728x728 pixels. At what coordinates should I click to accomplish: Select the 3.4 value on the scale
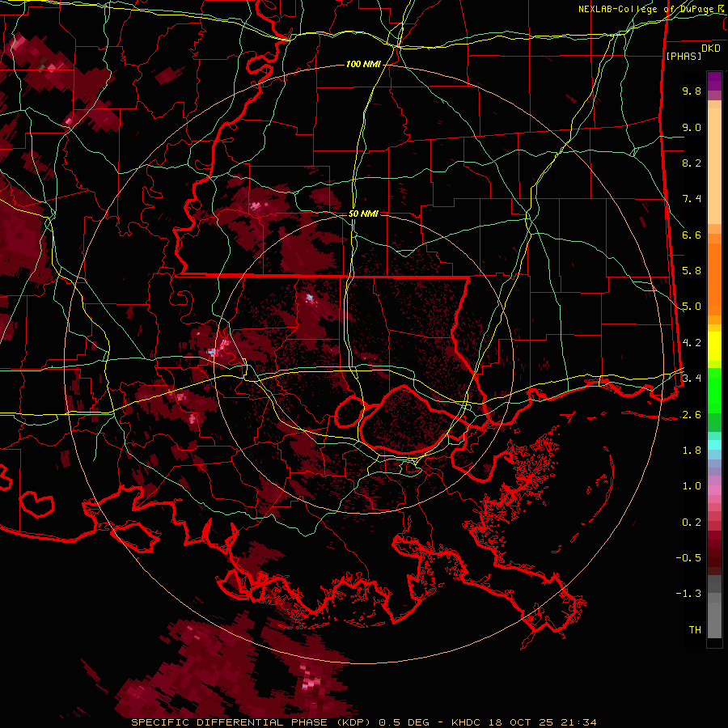(x=692, y=378)
